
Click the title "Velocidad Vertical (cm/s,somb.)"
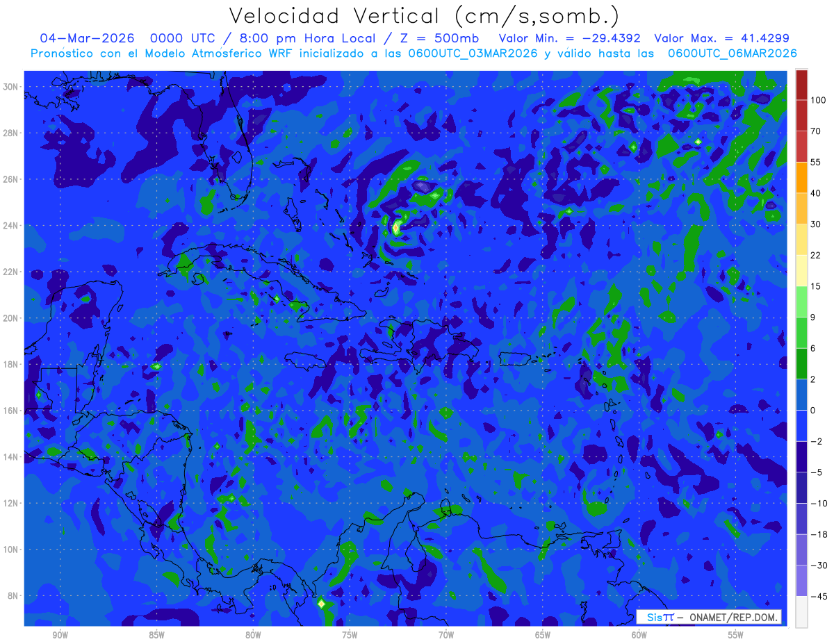click(424, 16)
